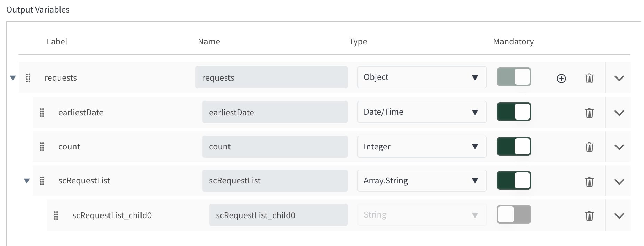The height and width of the screenshot is (246, 644).
Task: Click drag handle beside earliestDate label
Action: [x=42, y=113]
